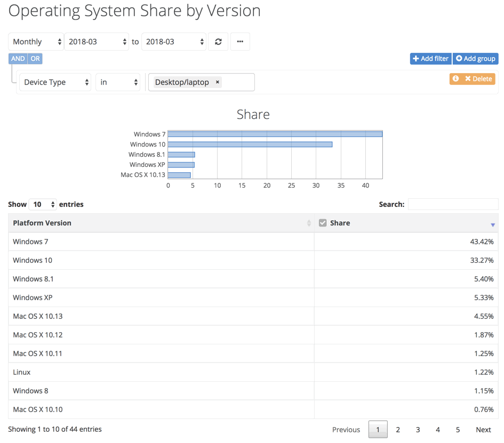
Task: Focus the table Search field
Action: (x=453, y=204)
